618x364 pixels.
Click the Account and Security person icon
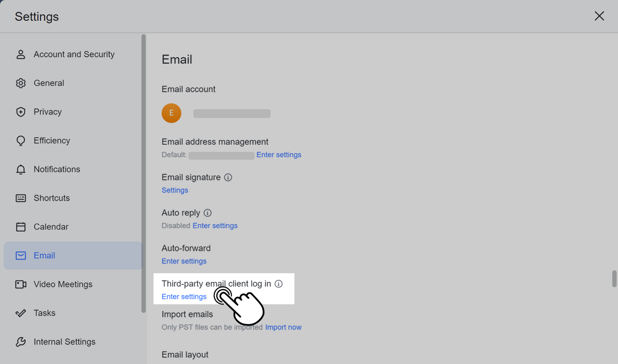[20, 54]
